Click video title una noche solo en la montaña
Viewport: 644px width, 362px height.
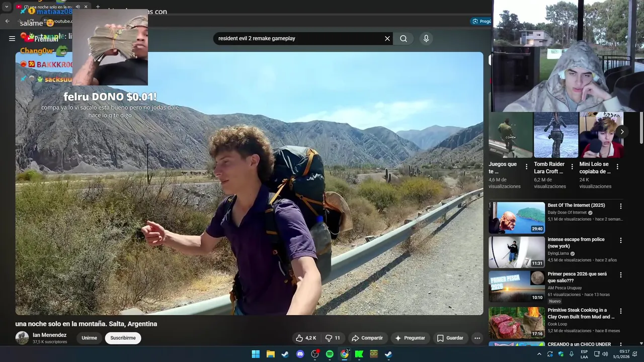point(86,324)
